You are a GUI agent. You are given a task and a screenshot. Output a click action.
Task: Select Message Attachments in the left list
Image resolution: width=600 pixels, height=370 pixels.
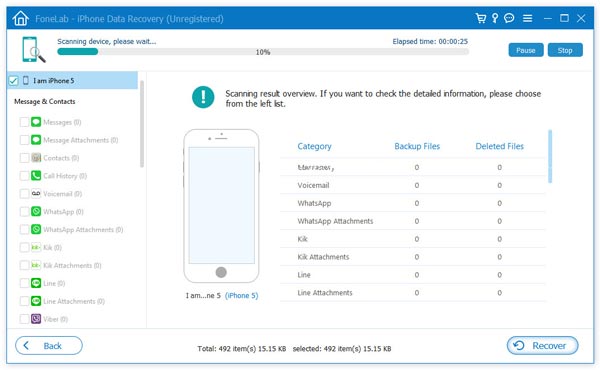(x=80, y=140)
